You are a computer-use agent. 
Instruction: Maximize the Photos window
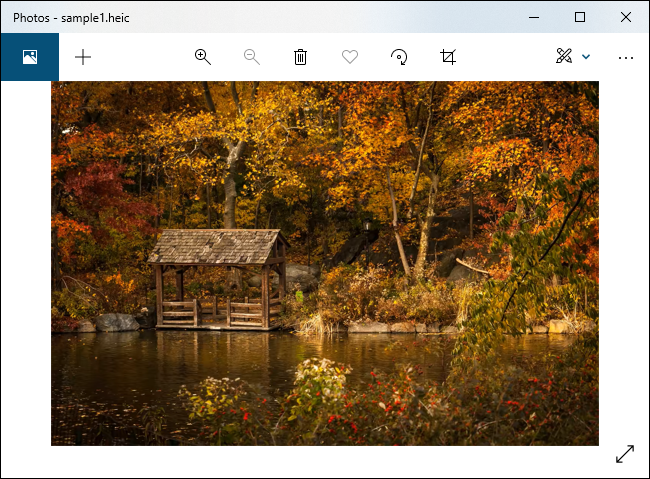[580, 17]
